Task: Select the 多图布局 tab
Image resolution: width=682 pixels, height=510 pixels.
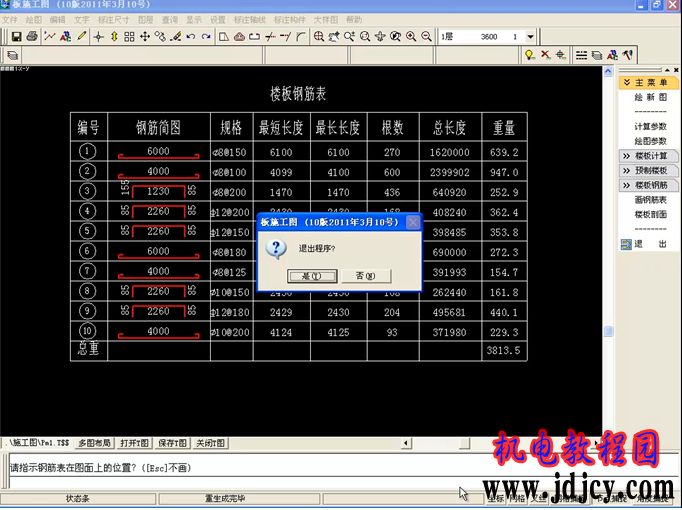Action: click(x=95, y=443)
